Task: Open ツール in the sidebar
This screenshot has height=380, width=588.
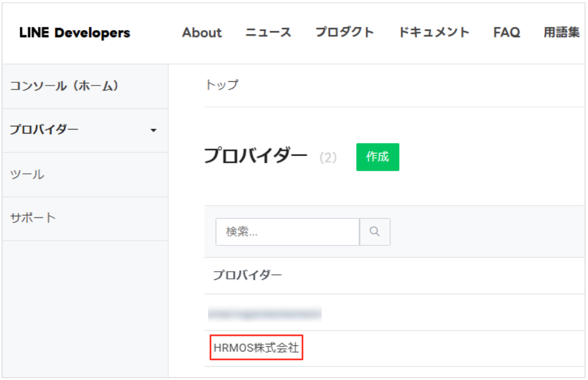Action: pyautogui.click(x=27, y=174)
